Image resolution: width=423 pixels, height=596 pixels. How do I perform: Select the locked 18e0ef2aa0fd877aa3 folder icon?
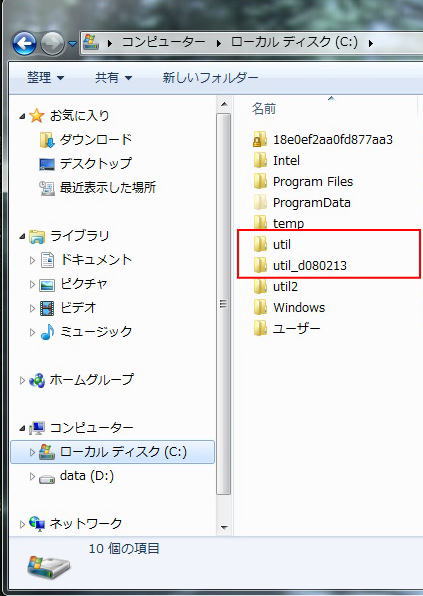[x=260, y=139]
